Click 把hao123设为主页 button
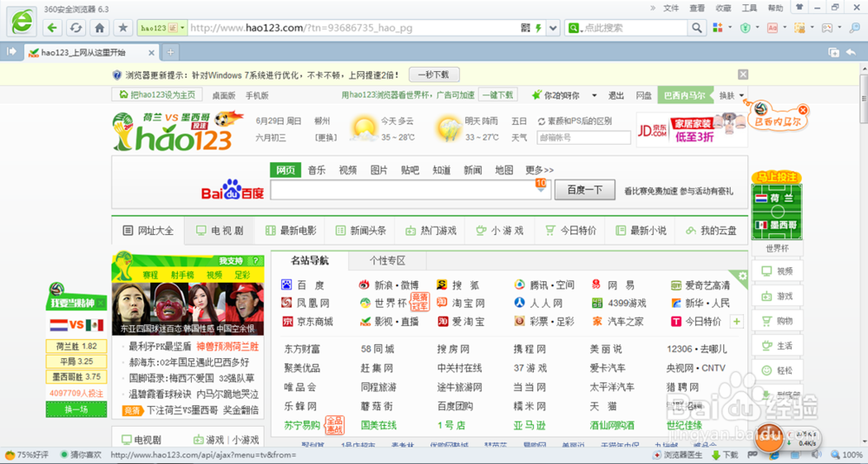The width and height of the screenshot is (868, 464). [157, 95]
